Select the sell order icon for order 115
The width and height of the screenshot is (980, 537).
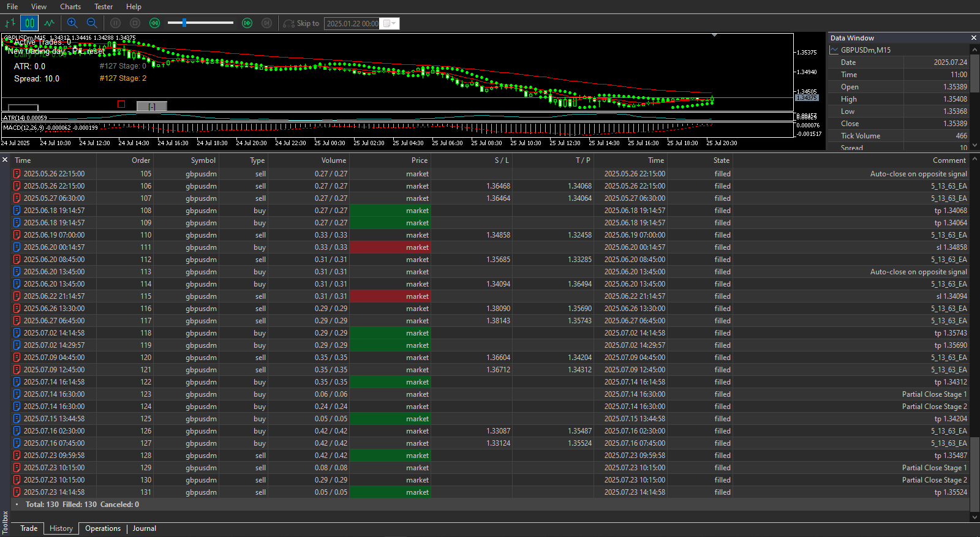click(17, 296)
